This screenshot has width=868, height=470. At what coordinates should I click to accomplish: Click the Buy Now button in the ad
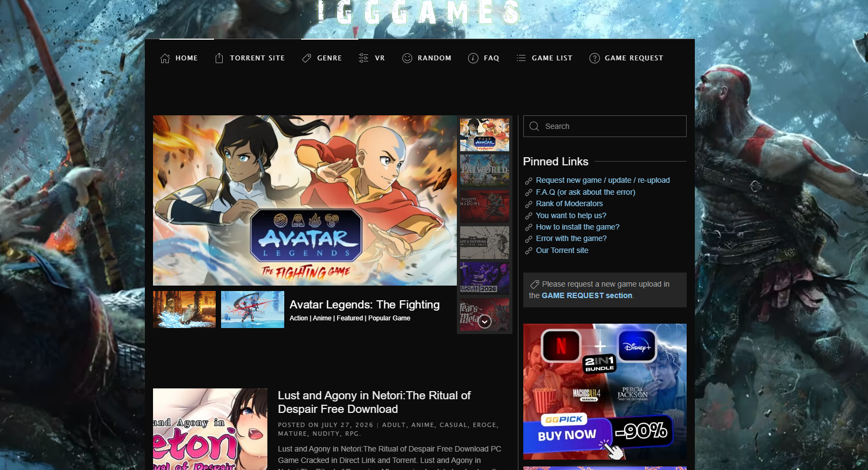click(x=567, y=435)
